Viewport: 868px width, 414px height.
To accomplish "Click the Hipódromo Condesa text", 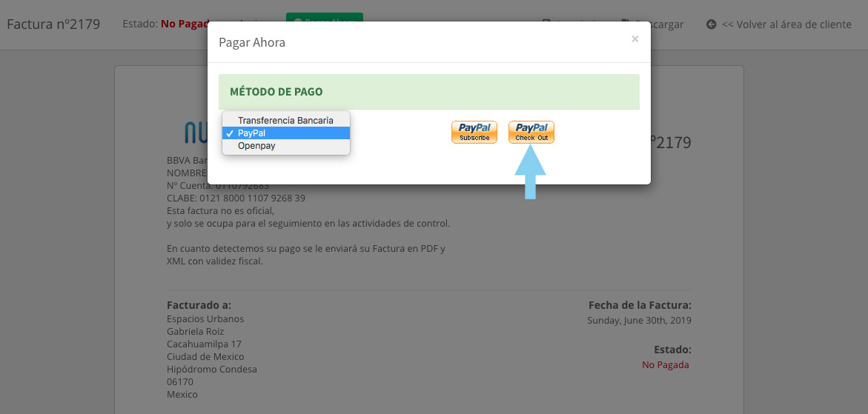I will pyautogui.click(x=212, y=370).
